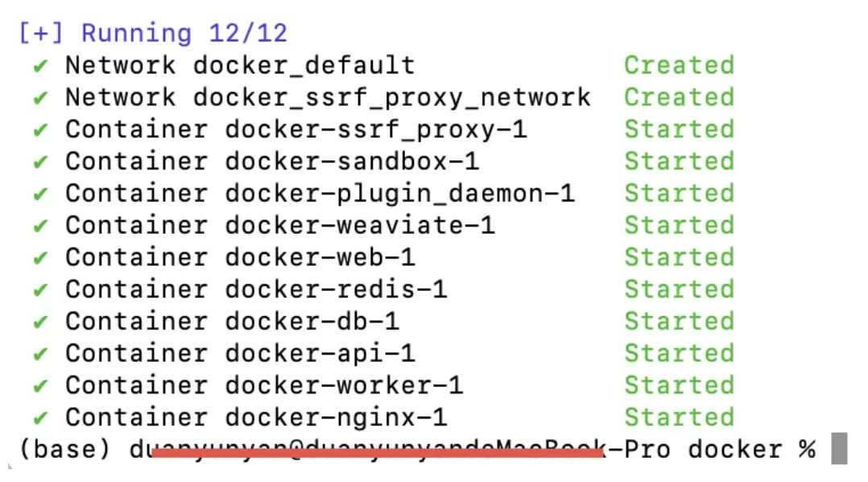The image size is (868, 482).
Task: Click the Started status of docker-plugin_daemon-1
Action: tap(679, 193)
